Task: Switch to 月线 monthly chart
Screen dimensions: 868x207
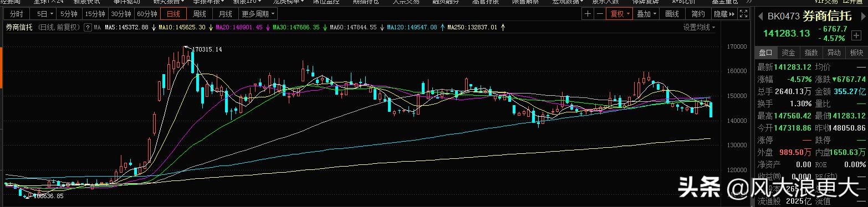Action: coord(225,14)
